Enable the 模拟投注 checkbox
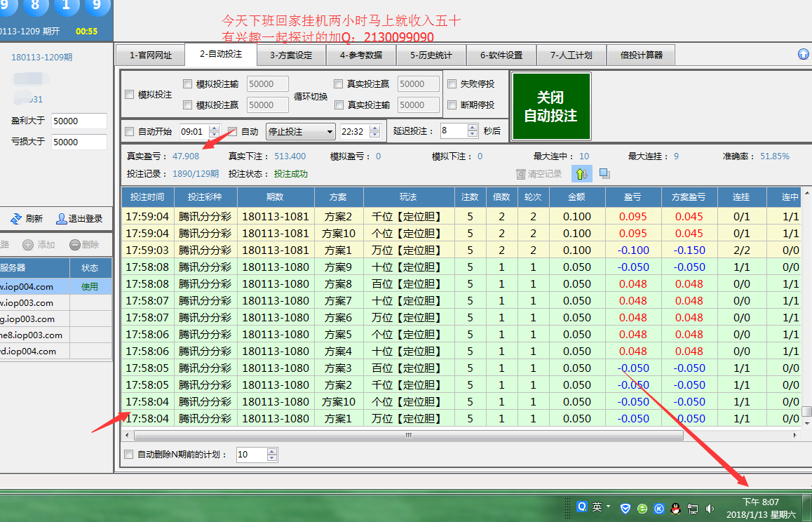Screen dimensions: 812x522 click(x=130, y=95)
